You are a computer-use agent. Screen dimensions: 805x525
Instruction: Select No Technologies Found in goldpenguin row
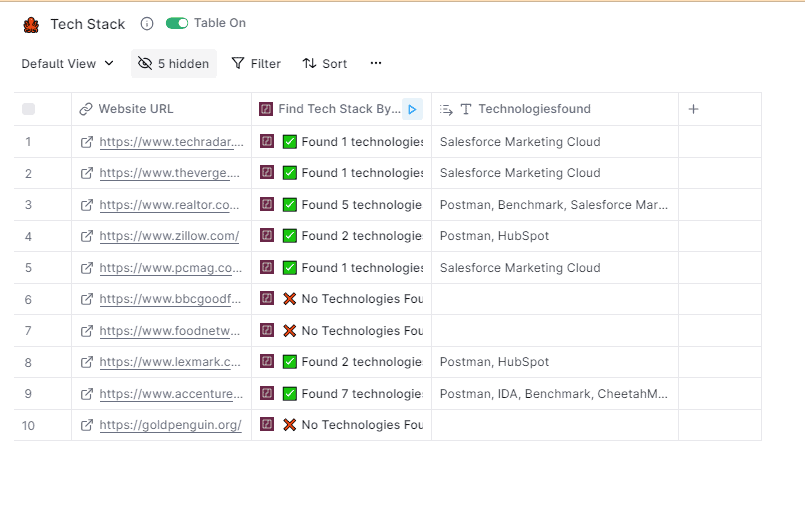pos(341,425)
